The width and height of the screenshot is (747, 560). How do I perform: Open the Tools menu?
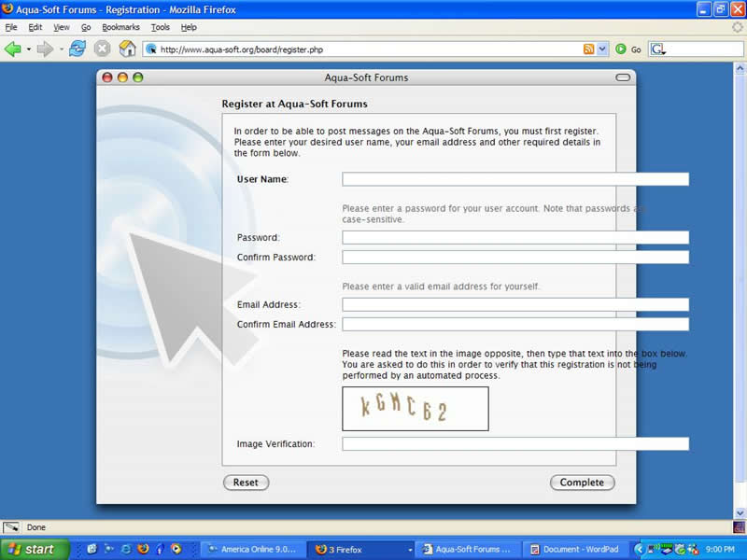[160, 27]
